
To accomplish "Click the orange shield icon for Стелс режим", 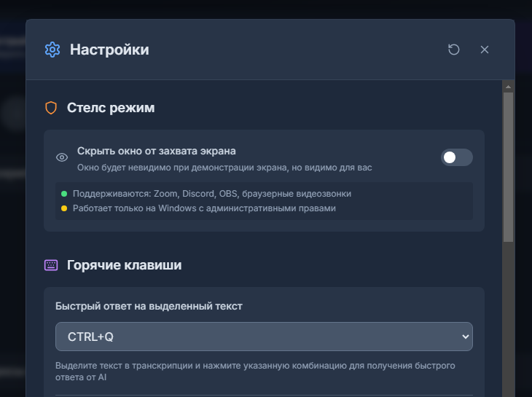I will point(51,108).
